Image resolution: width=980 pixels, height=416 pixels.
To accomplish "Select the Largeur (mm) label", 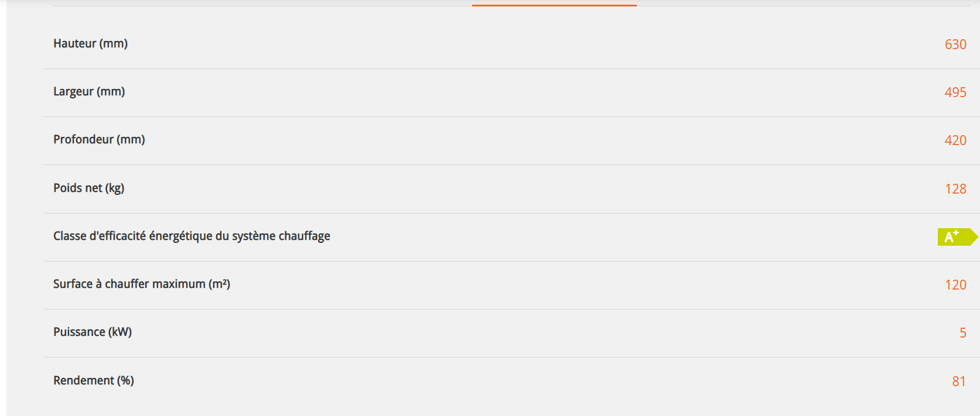I will (x=89, y=92).
